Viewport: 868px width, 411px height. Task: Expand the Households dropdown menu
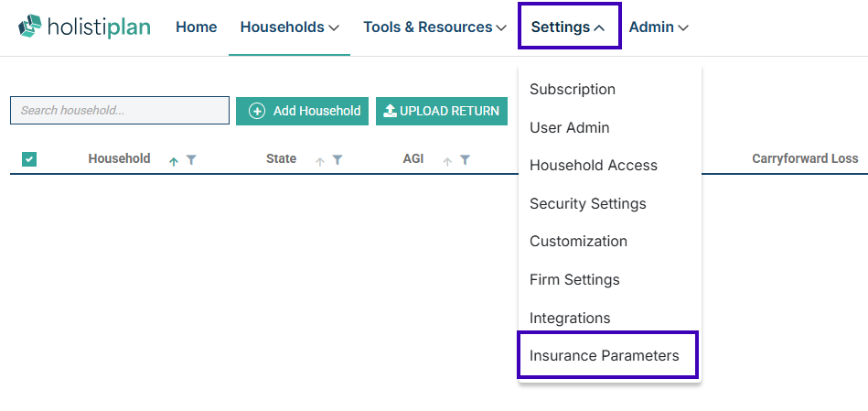(289, 27)
